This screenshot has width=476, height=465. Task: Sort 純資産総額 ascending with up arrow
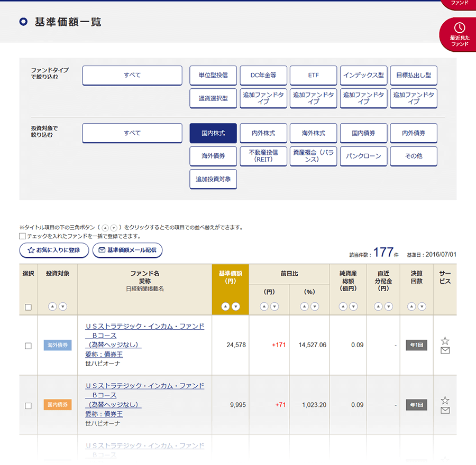click(343, 306)
